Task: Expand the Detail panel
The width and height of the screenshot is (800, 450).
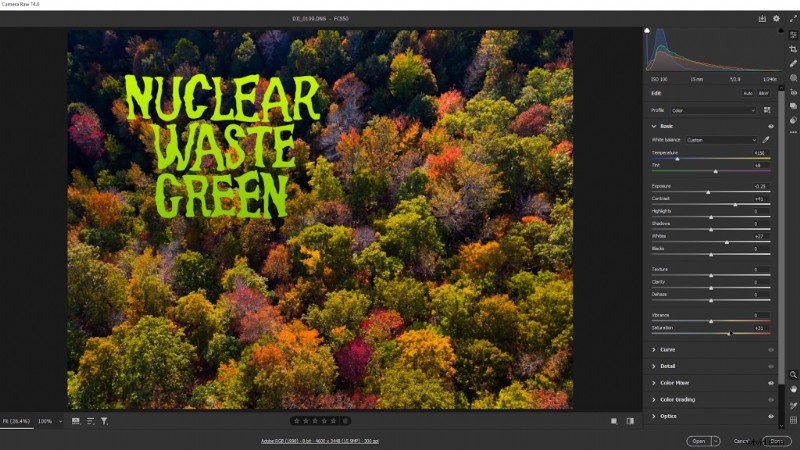Action: pyautogui.click(x=654, y=366)
